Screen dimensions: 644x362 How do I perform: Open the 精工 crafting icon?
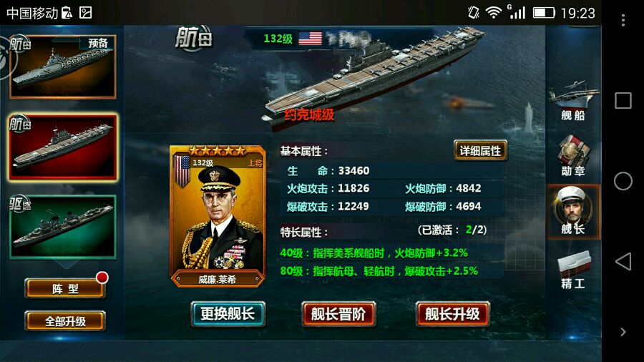click(x=573, y=270)
